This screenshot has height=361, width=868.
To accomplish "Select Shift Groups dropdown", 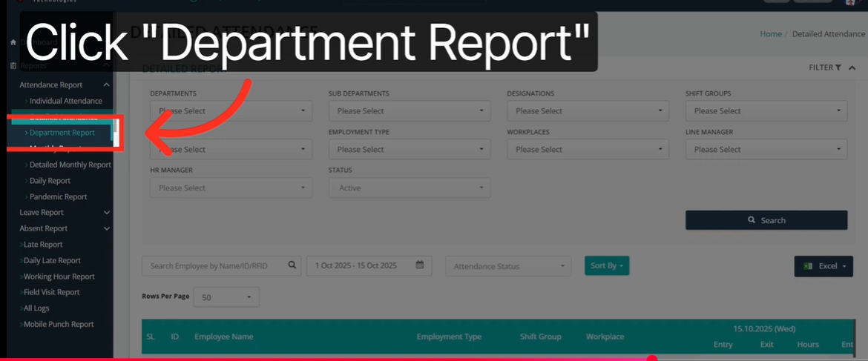I will pos(766,111).
